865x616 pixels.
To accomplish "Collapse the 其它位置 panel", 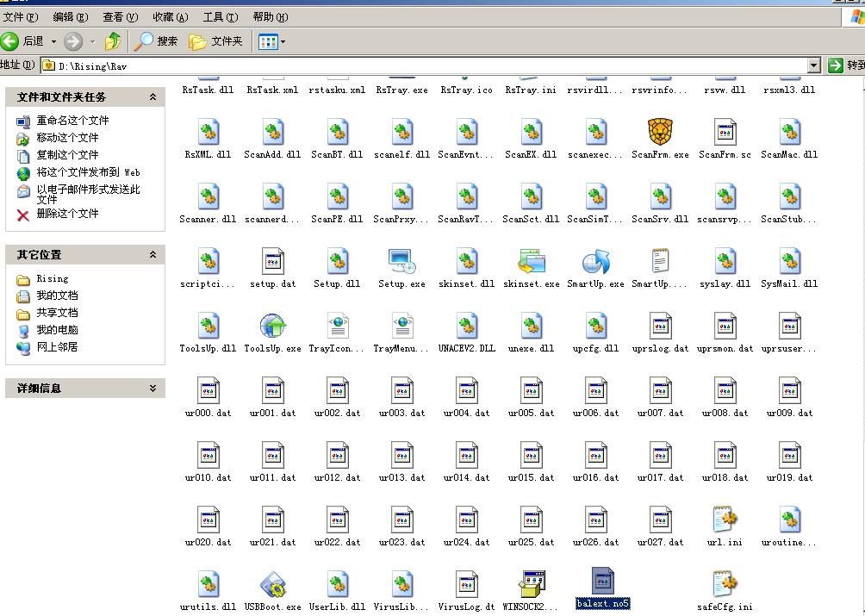I will click(152, 255).
